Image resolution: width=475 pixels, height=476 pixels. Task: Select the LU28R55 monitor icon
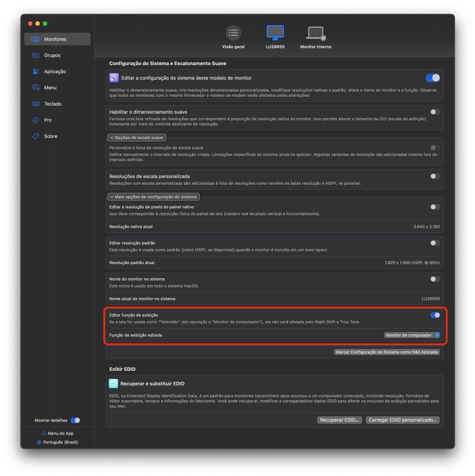pyautogui.click(x=275, y=33)
